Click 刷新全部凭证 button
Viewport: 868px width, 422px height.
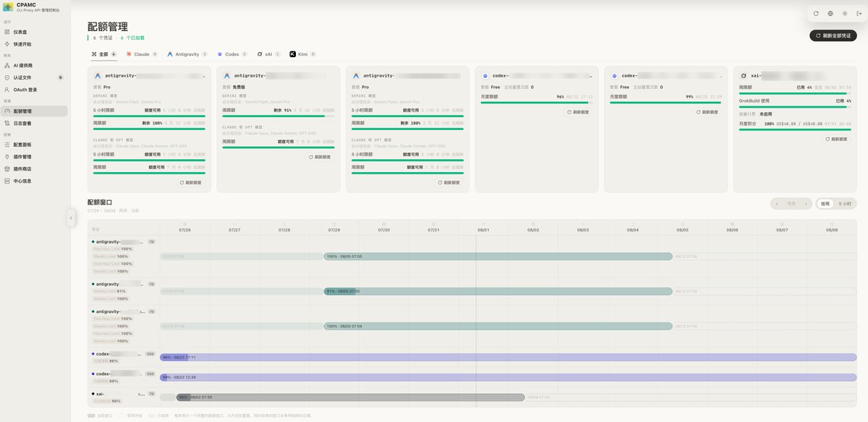click(x=833, y=35)
